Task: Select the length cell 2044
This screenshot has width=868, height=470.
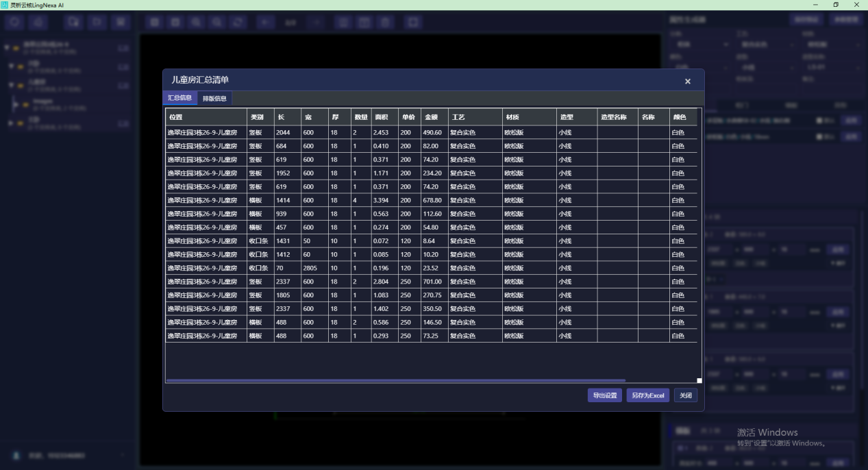Action: (x=288, y=132)
